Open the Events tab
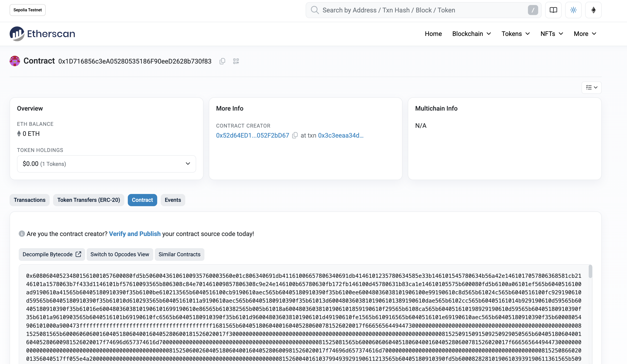Viewport: 627px width, 364px height. tap(173, 200)
